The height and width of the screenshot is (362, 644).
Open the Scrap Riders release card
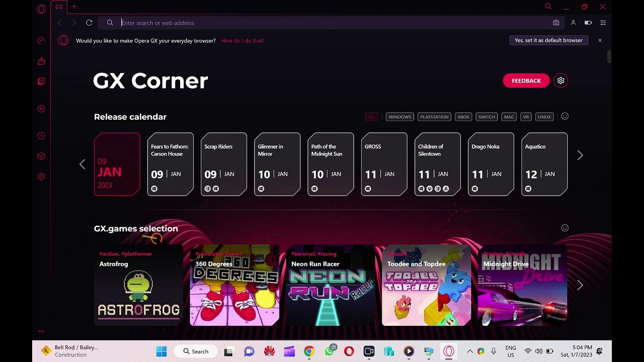[224, 164]
